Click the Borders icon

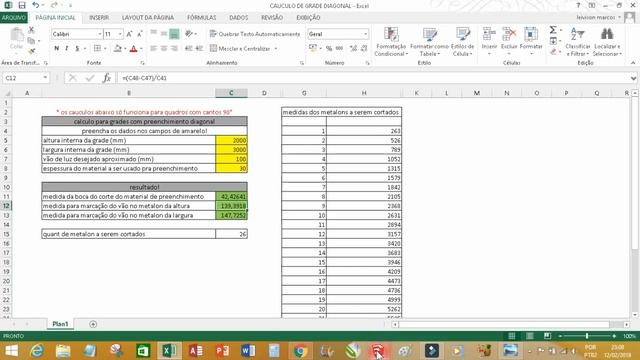(x=97, y=49)
